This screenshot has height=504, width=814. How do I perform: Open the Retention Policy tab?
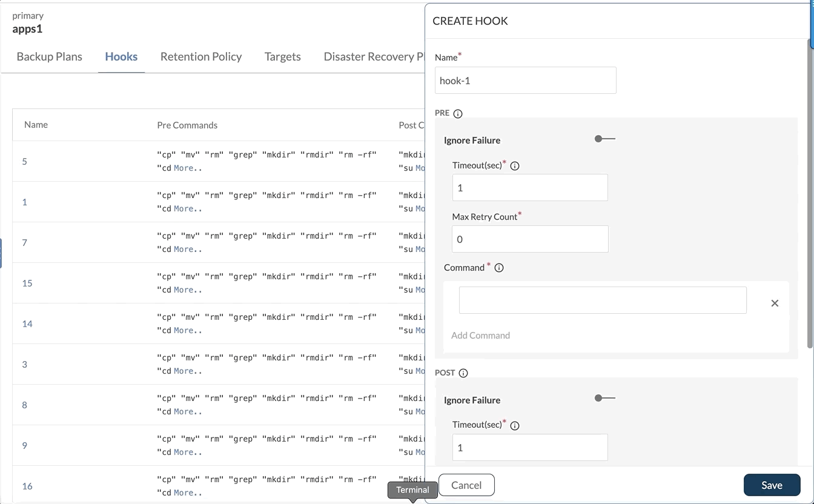201,56
